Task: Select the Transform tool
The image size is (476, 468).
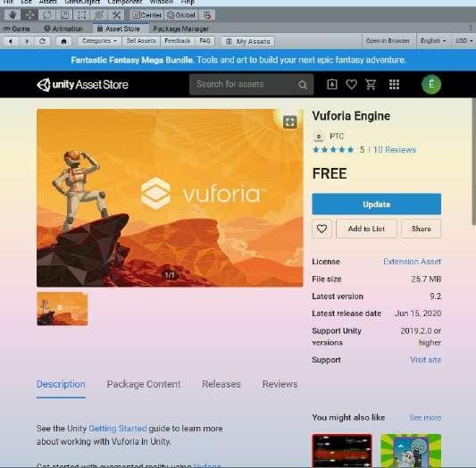Action: tap(99, 15)
